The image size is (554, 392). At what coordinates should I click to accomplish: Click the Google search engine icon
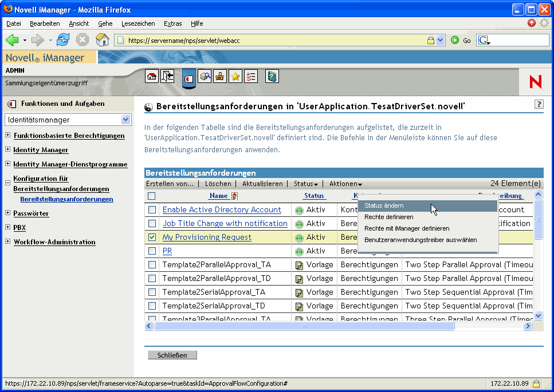point(484,40)
